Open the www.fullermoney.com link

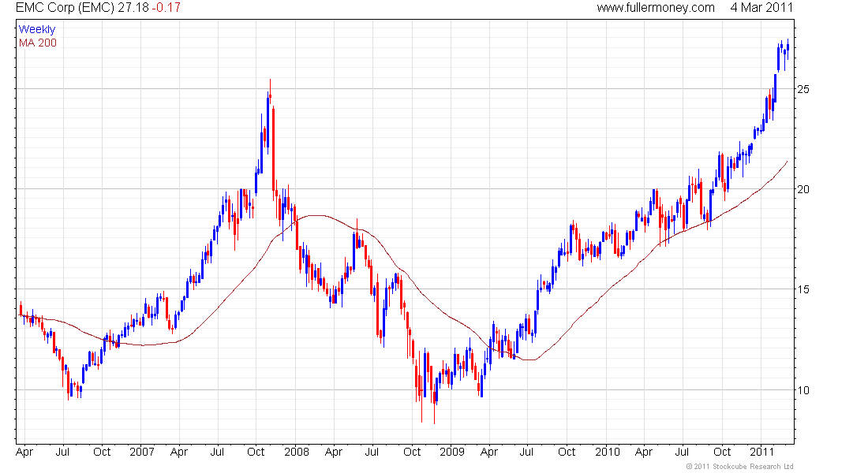pos(656,8)
